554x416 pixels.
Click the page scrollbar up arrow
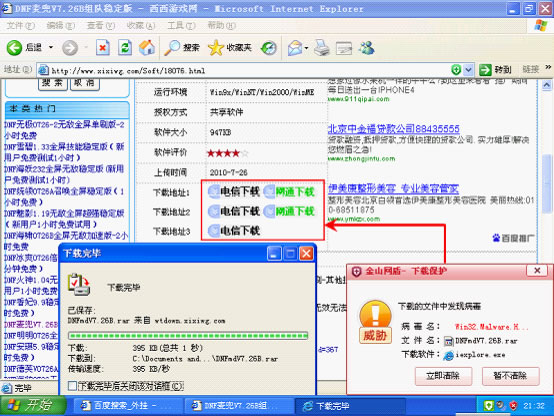tap(546, 85)
